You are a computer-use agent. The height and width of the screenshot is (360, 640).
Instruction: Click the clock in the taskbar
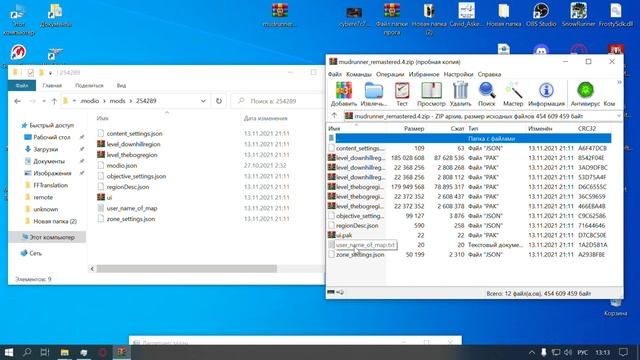[x=602, y=352]
